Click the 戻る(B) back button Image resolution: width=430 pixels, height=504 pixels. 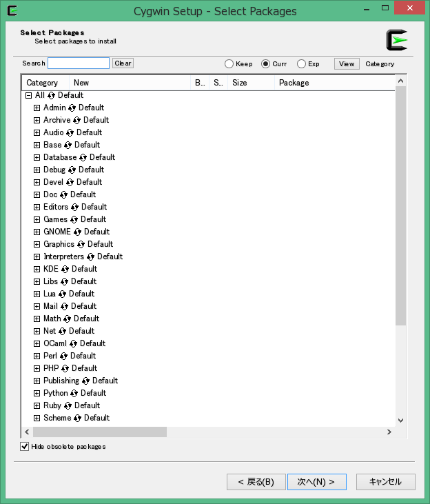tap(256, 482)
